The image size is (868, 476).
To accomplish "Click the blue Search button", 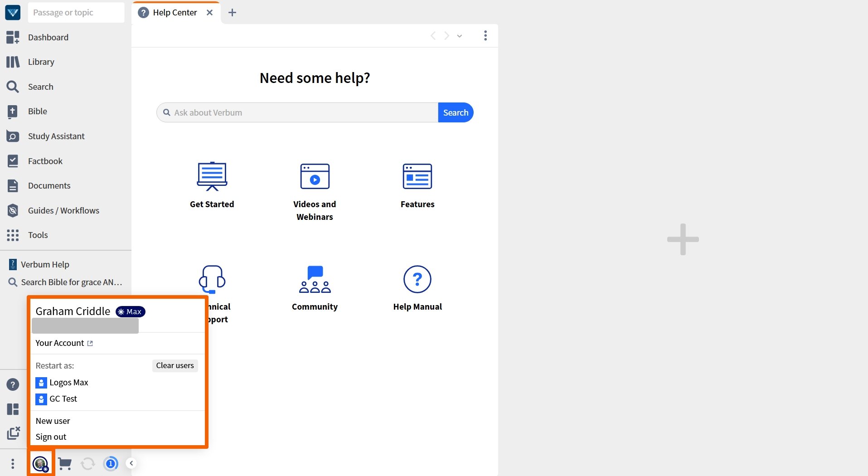I will point(456,112).
